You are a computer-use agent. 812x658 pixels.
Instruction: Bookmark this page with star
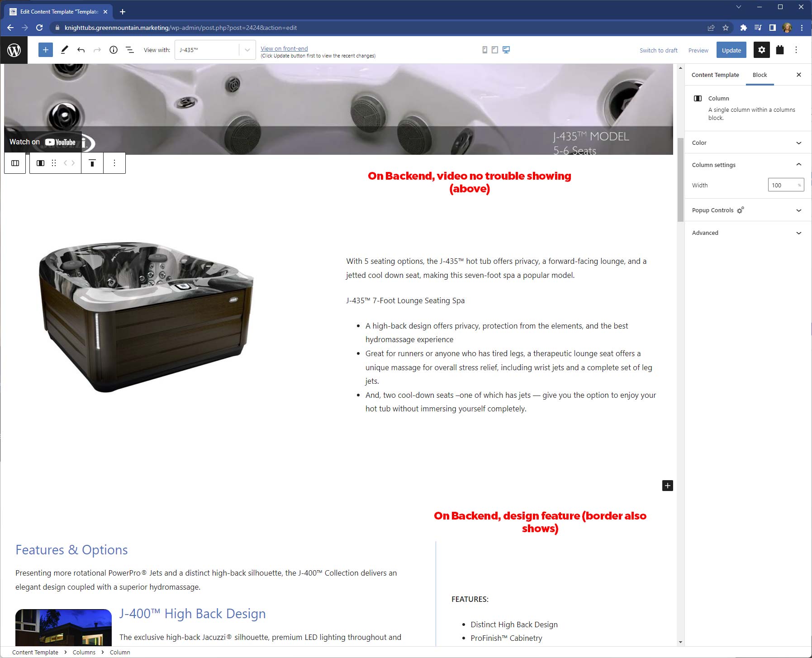[x=726, y=28]
